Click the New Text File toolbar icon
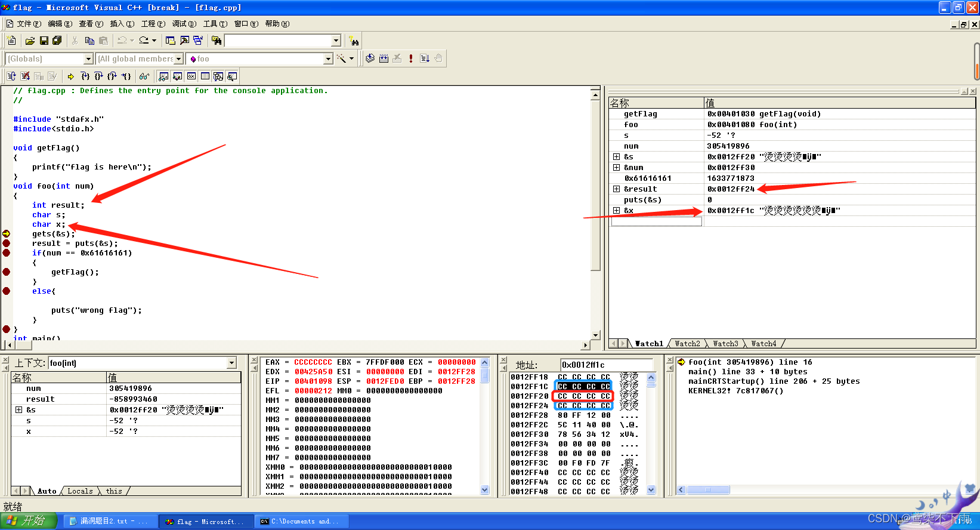 tap(11, 41)
